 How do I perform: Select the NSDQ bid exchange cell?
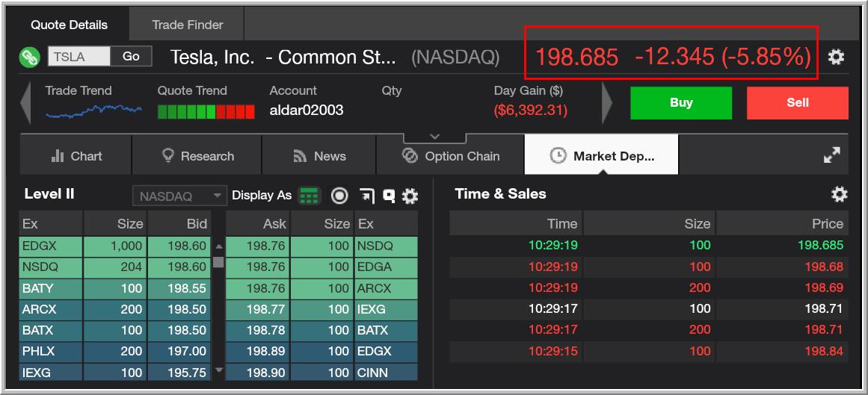[x=50, y=267]
